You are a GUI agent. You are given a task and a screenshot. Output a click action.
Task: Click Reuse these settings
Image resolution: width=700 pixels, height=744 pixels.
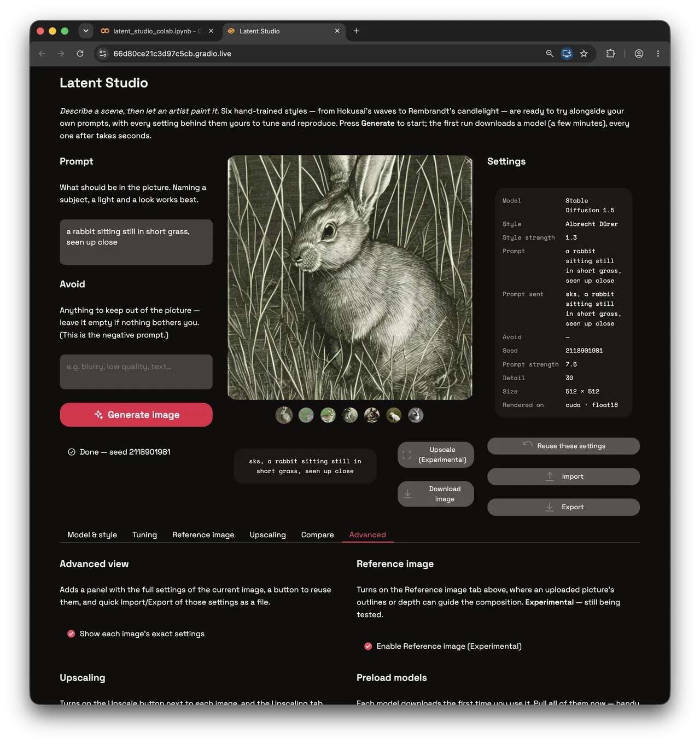point(564,446)
